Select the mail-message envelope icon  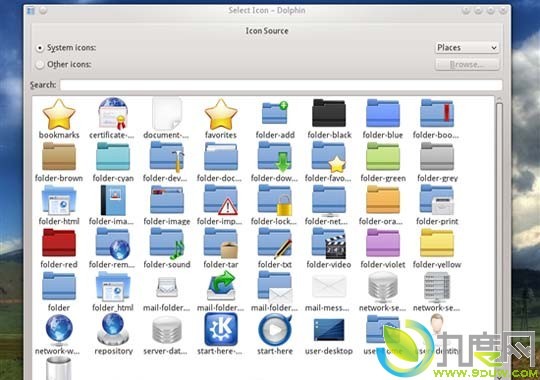click(329, 287)
